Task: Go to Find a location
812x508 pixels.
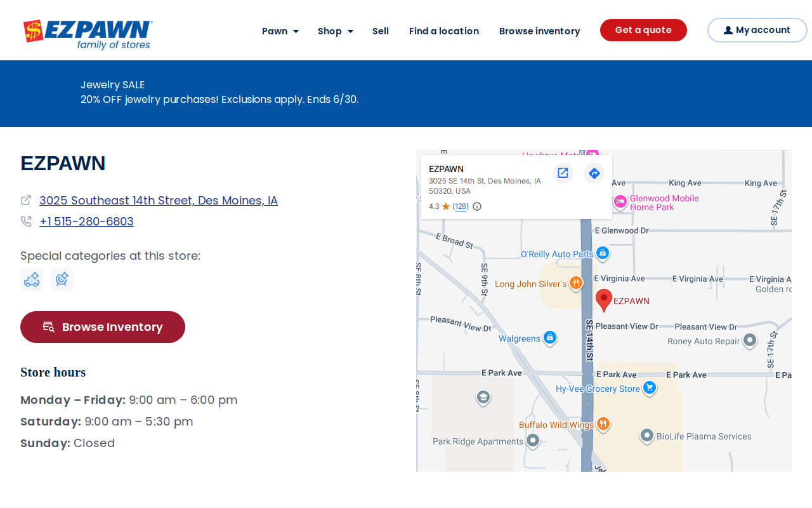Action: point(444,31)
